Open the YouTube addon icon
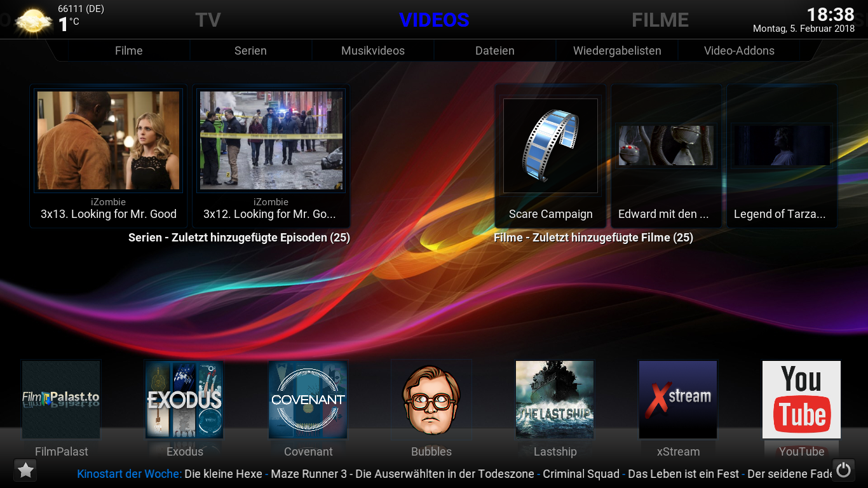The height and width of the screenshot is (488, 868). click(x=801, y=400)
